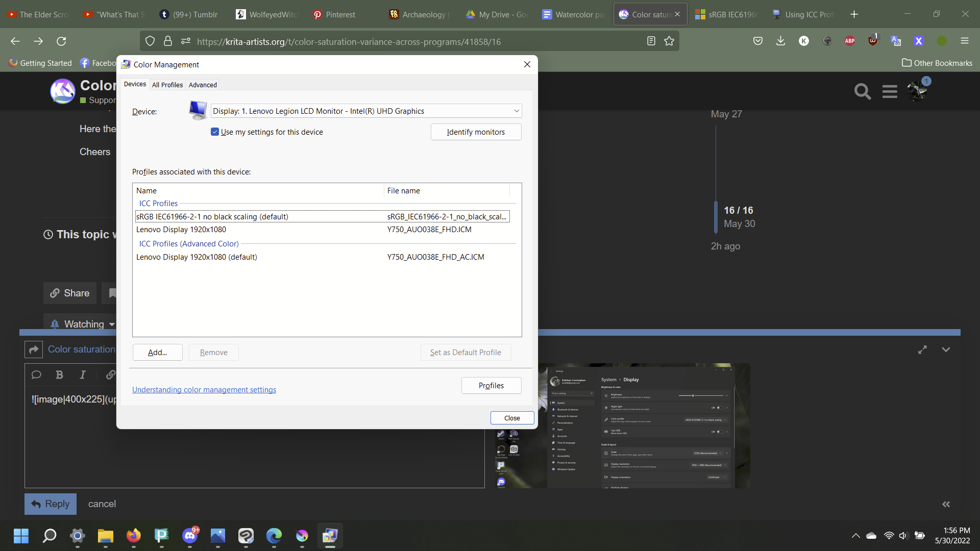
Task: Open the Device display dropdown
Action: [366, 111]
